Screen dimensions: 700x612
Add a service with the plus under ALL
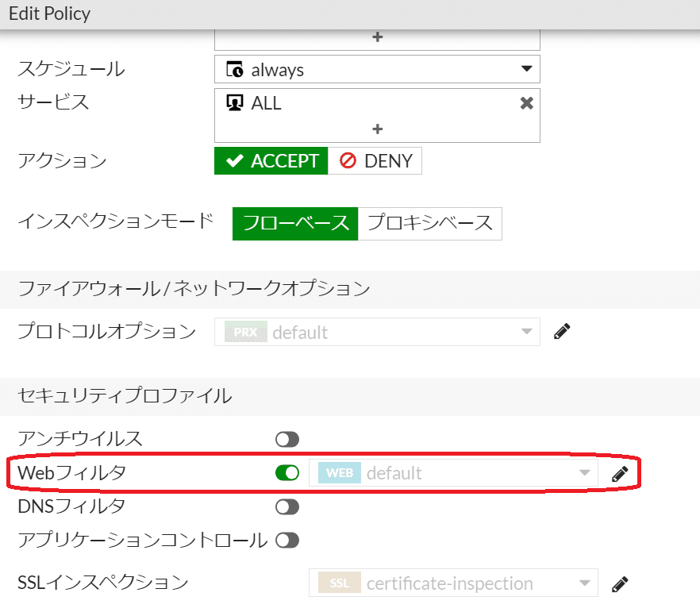click(377, 129)
